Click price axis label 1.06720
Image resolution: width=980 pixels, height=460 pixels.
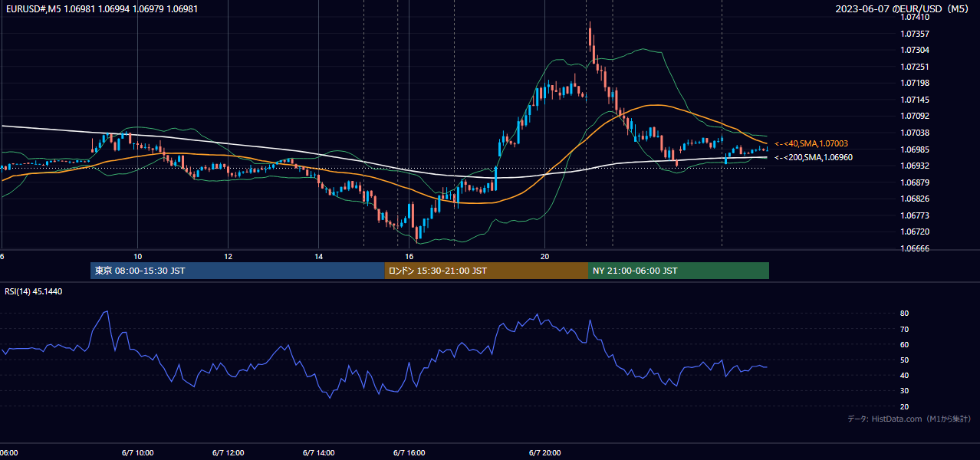[916, 232]
